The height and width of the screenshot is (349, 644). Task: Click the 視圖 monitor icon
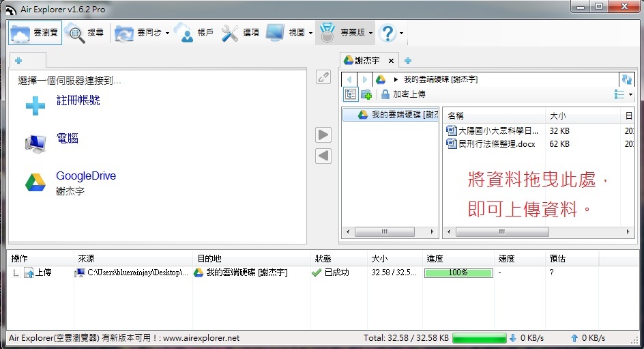point(275,33)
